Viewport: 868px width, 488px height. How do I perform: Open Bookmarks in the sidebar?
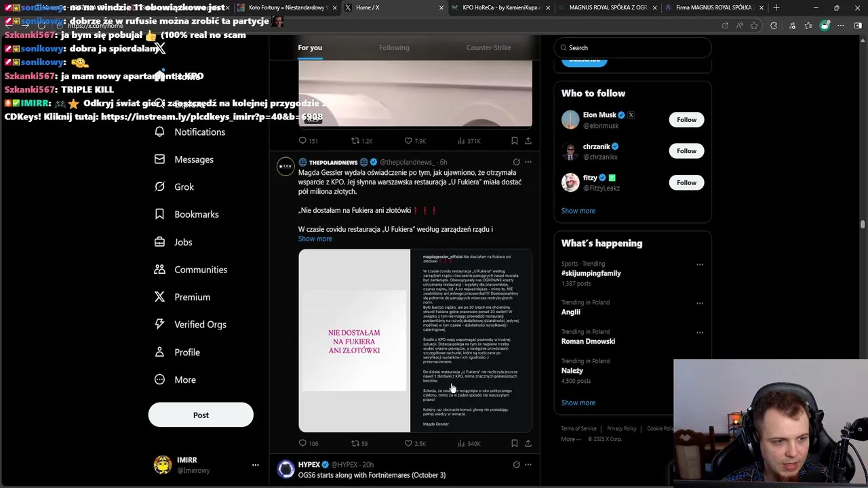186,214
